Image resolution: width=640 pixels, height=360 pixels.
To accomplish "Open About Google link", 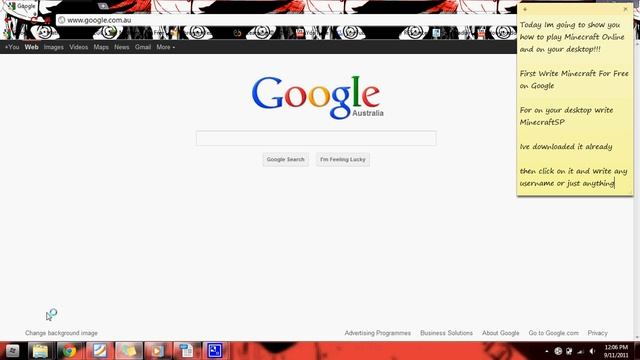I will pos(501,333).
